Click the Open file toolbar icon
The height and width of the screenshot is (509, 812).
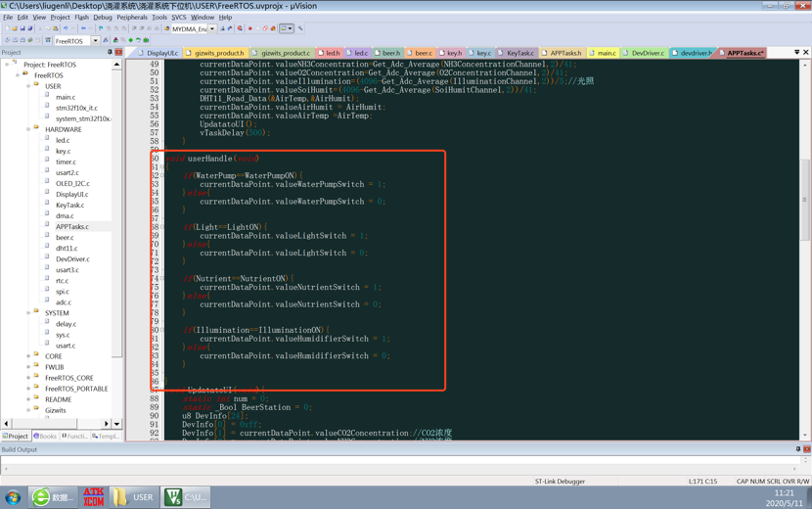[x=15, y=28]
